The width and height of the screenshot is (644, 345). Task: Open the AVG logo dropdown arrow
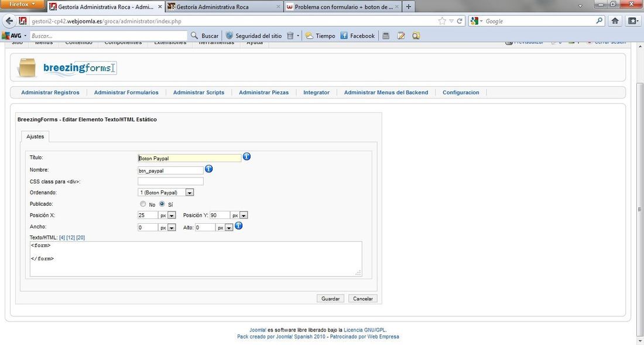coord(25,36)
